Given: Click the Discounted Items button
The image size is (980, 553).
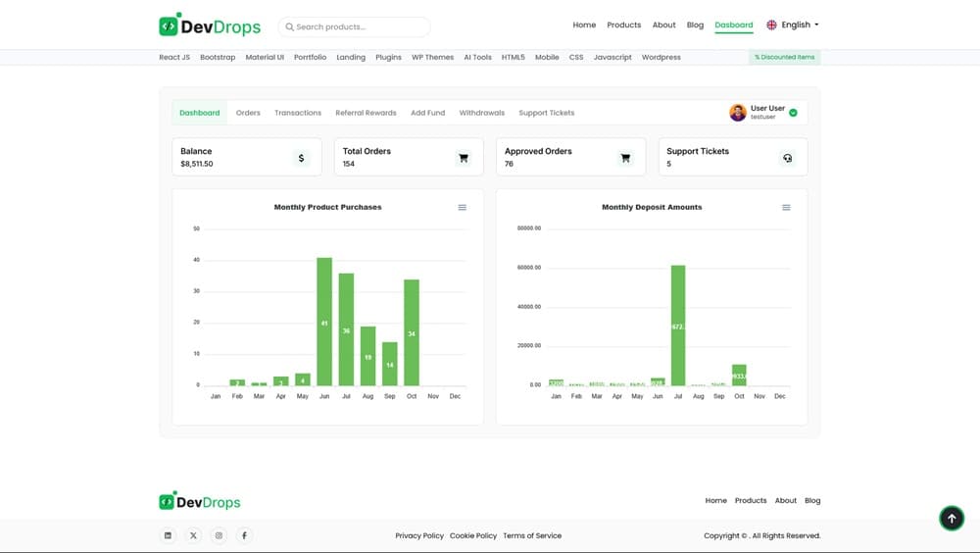Looking at the screenshot, I should pyautogui.click(x=784, y=57).
